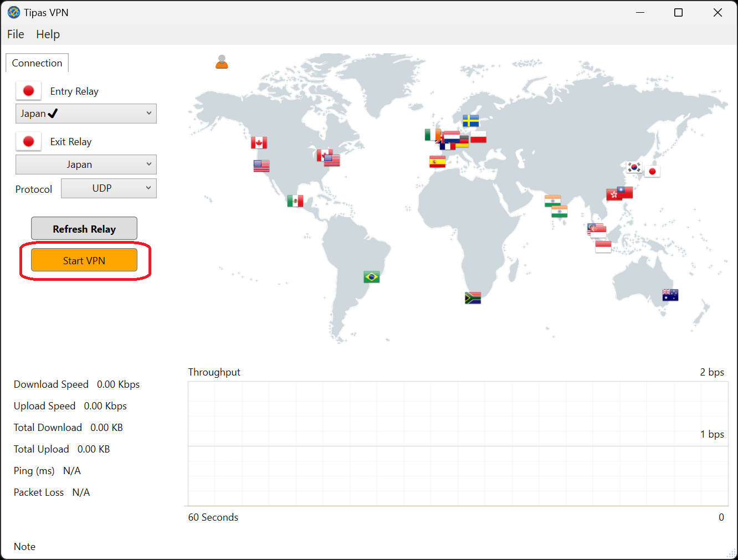The image size is (738, 560).
Task: Choose the Australia flag on the map
Action: 670,295
